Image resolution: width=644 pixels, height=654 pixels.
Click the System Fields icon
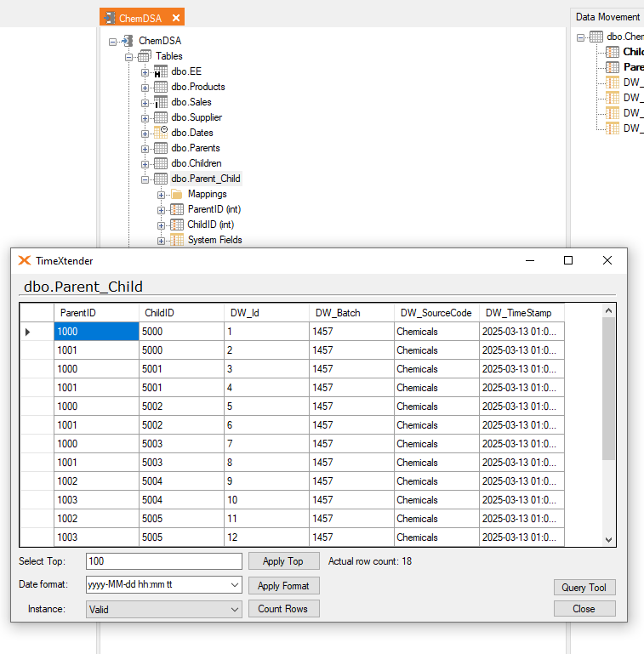(x=177, y=240)
